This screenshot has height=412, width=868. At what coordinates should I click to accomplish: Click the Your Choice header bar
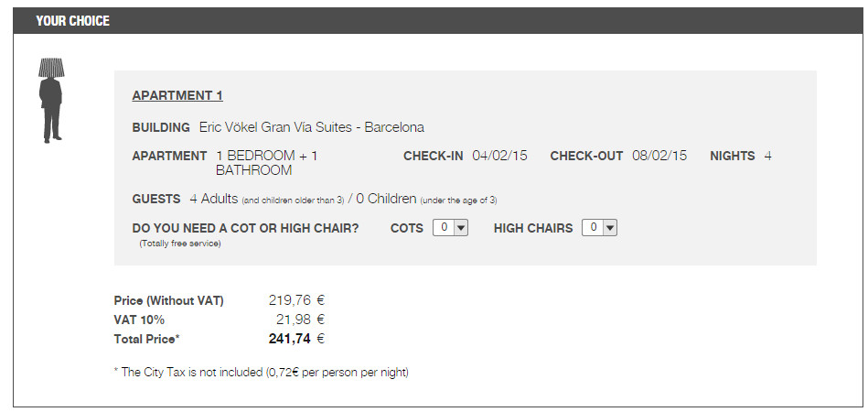[437, 21]
